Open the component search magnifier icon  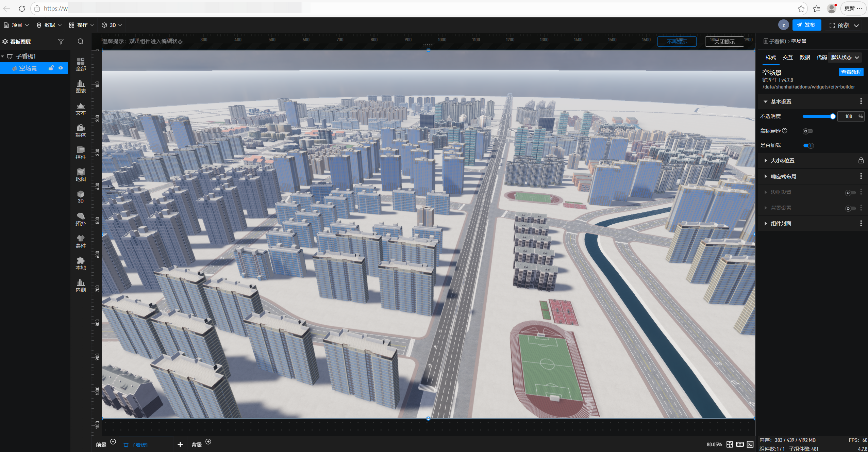pyautogui.click(x=81, y=42)
